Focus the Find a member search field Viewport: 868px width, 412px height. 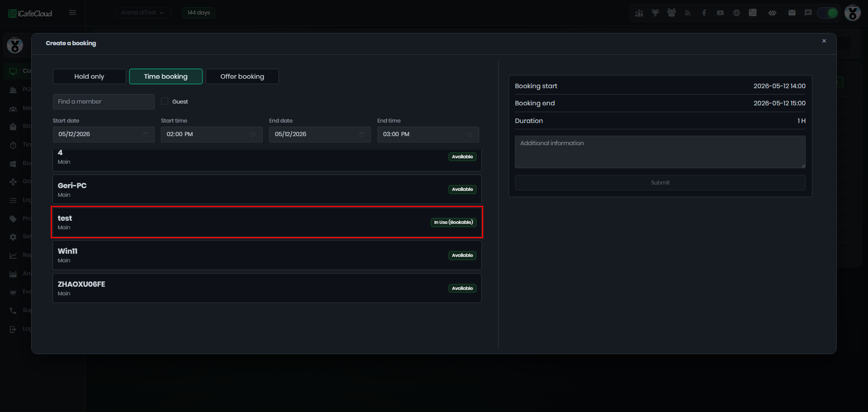click(104, 102)
